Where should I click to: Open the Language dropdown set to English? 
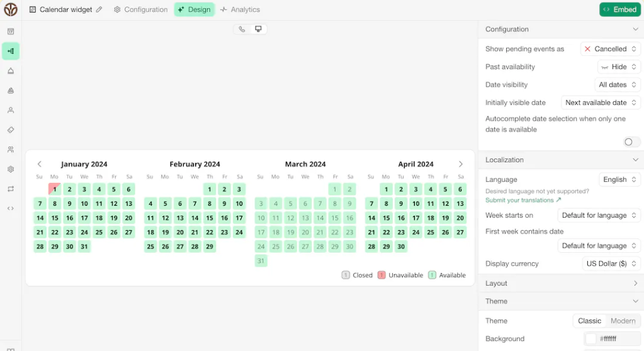619,180
